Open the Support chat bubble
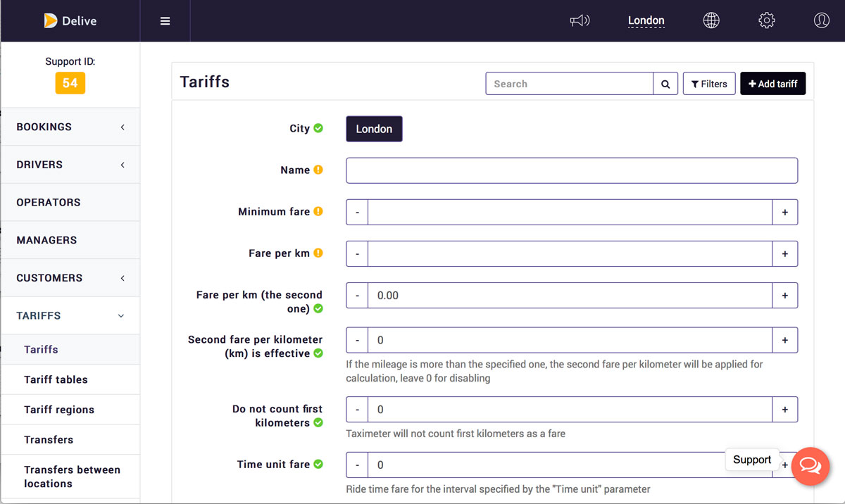 pos(810,466)
